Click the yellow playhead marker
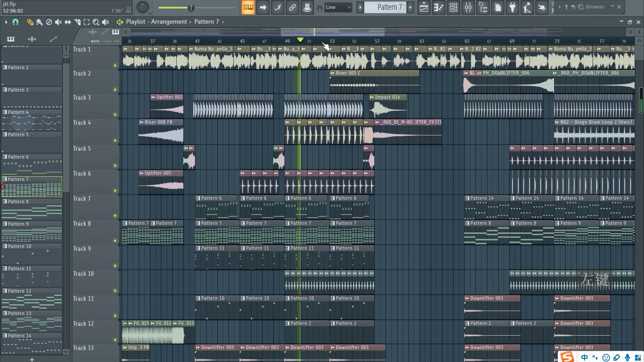Viewport: 644px width, 362px height. point(300,40)
